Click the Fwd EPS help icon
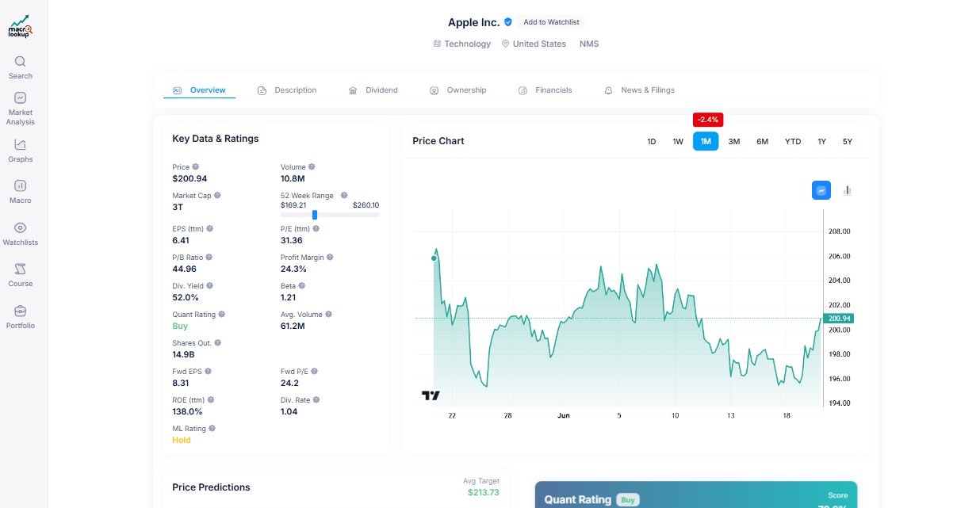 (209, 372)
